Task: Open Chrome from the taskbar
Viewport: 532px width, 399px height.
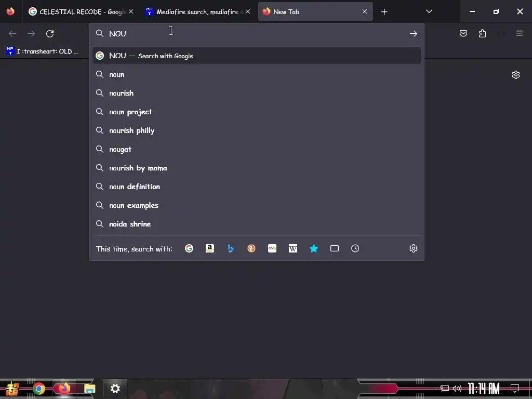Action: pos(39,389)
